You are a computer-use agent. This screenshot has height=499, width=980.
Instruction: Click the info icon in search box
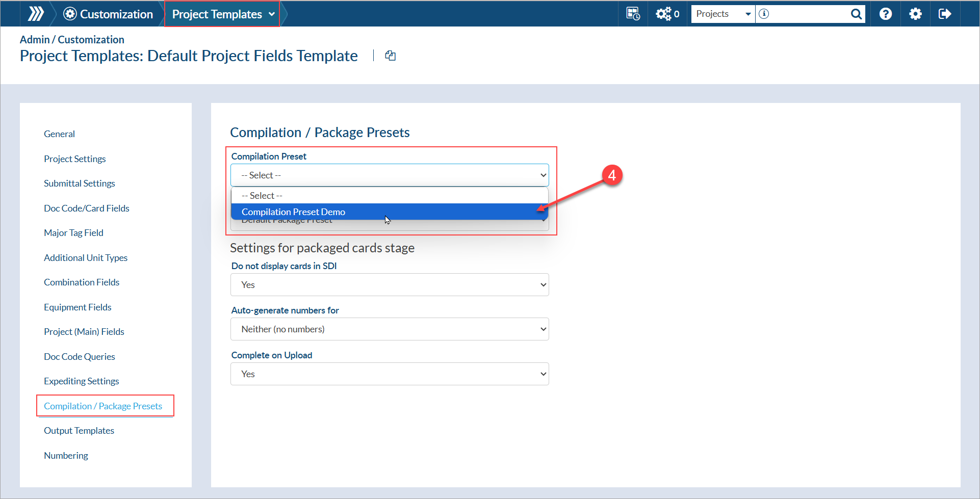[764, 14]
